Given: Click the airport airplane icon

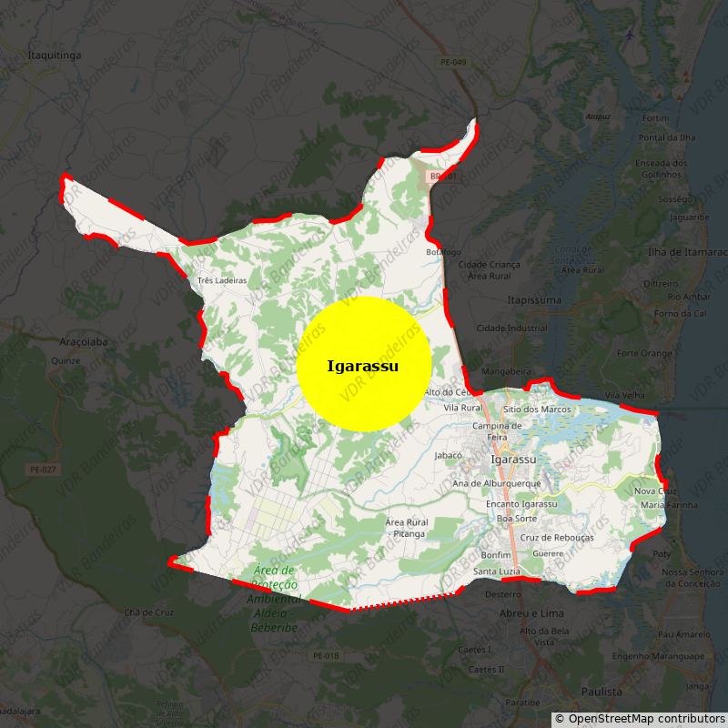Looking at the screenshot, I should [631, 35].
